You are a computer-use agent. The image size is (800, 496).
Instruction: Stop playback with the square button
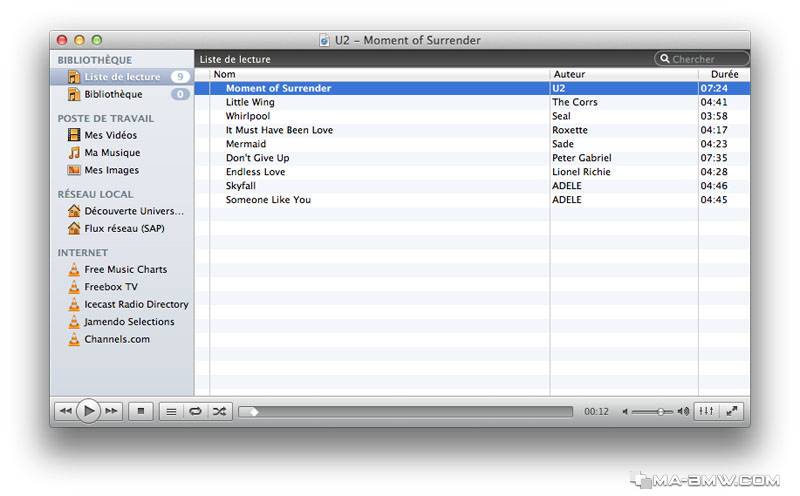141,411
